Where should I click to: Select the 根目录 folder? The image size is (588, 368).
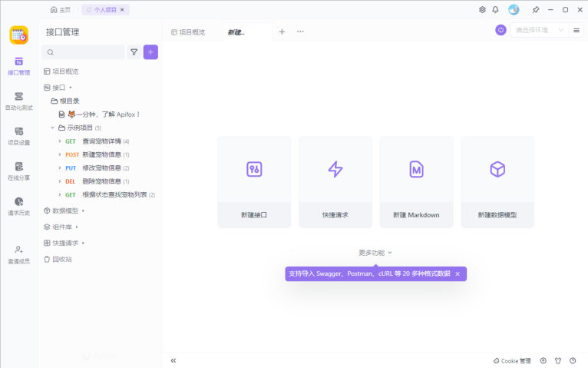65,101
